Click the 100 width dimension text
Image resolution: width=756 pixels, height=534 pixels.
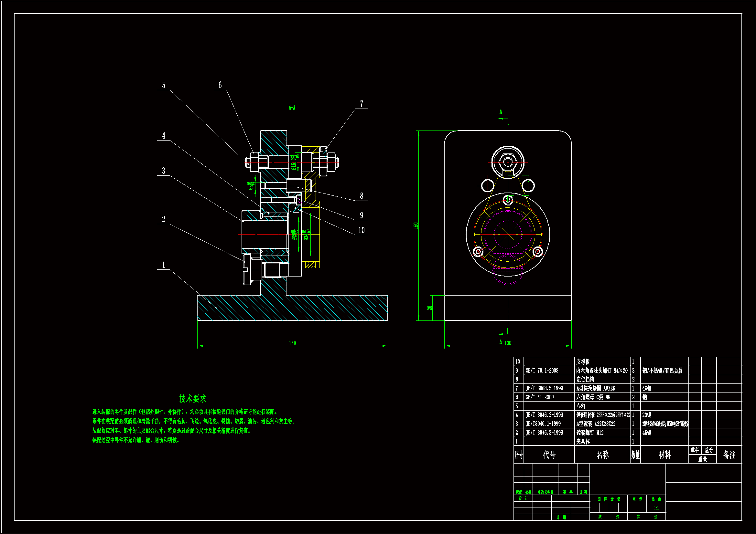click(508, 343)
